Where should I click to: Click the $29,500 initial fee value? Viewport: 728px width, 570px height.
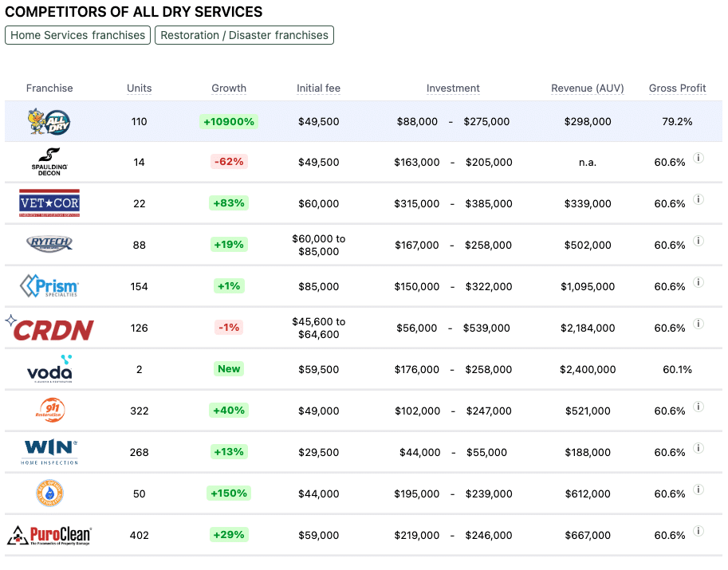tap(318, 452)
